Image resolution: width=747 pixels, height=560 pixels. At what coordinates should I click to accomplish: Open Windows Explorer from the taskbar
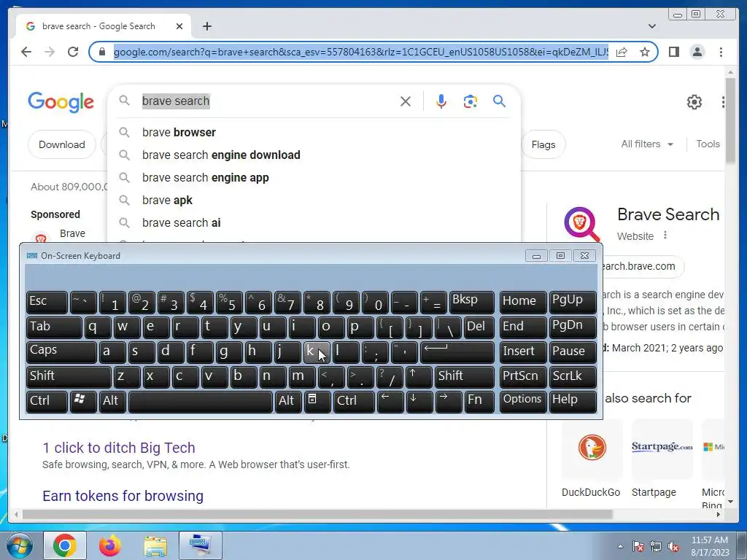(155, 545)
